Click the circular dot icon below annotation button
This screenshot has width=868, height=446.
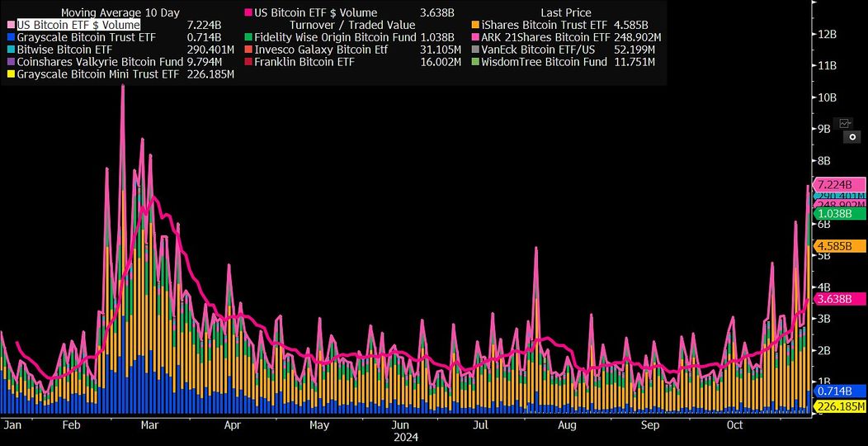point(852,137)
